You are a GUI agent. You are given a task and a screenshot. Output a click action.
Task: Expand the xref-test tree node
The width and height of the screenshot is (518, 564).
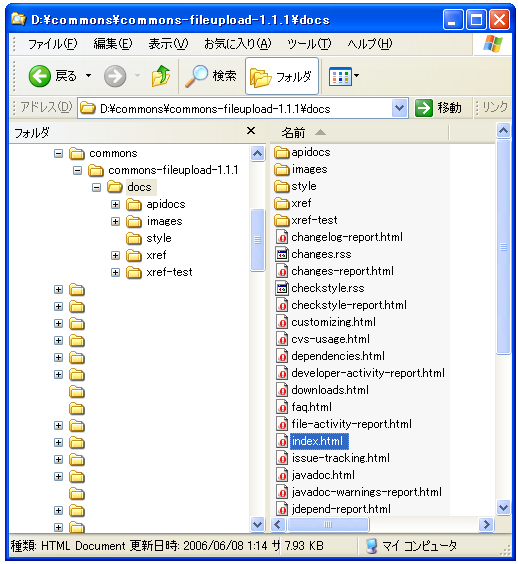[115, 272]
